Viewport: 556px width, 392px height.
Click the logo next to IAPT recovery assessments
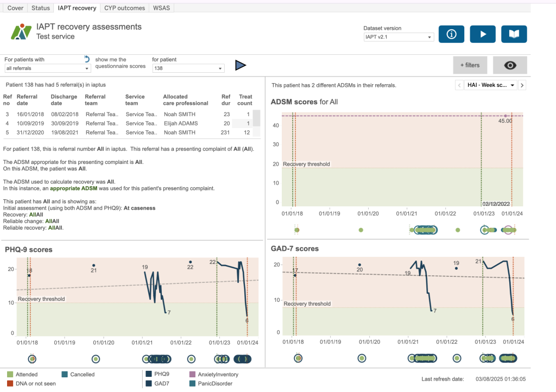[x=21, y=32]
